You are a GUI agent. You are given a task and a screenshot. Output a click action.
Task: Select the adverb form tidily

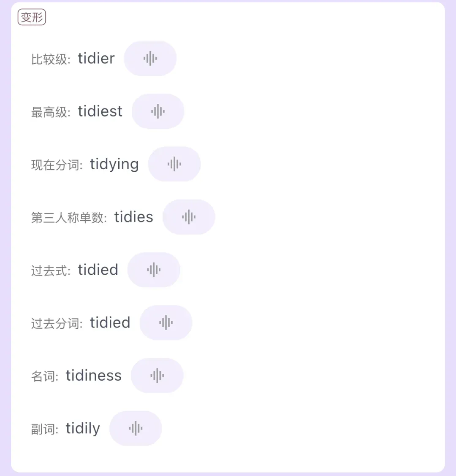coord(83,429)
